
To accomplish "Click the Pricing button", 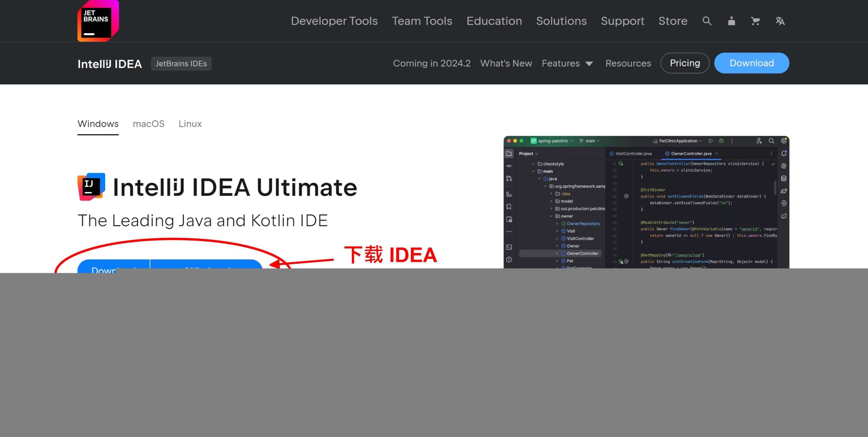I will click(x=685, y=63).
